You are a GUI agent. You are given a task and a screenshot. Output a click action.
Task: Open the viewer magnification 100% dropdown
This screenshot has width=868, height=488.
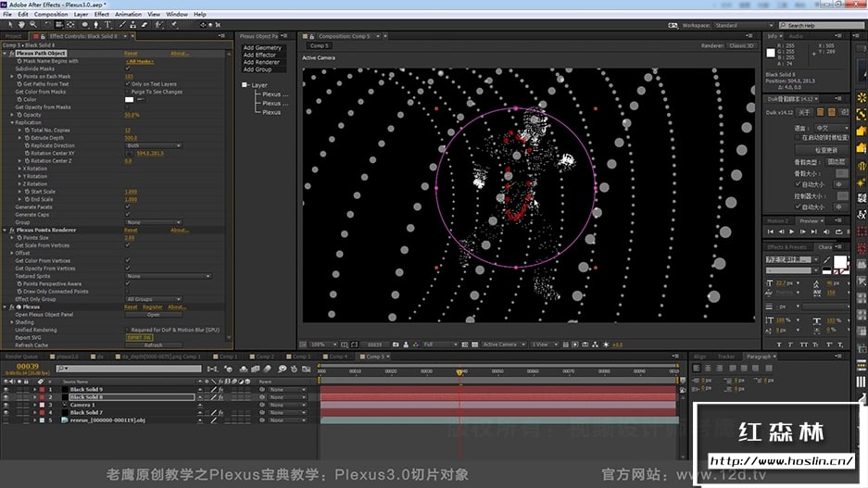pyautogui.click(x=323, y=344)
